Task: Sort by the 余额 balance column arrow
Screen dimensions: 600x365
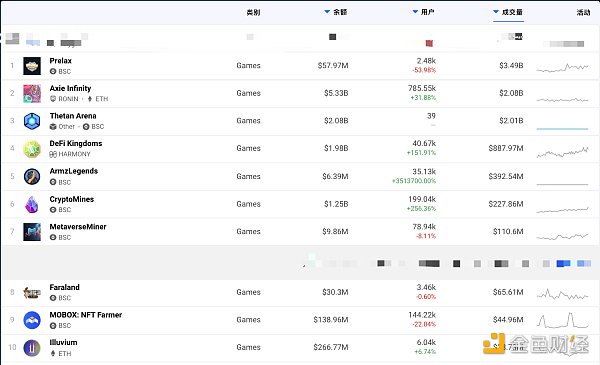Action: 327,12
